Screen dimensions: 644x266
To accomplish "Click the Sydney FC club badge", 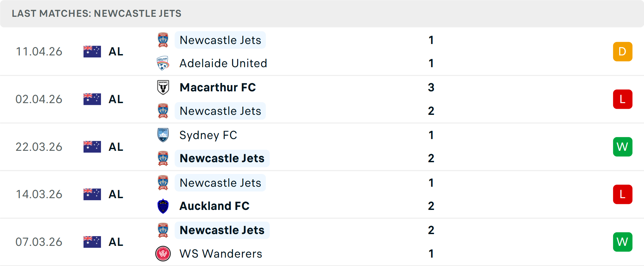I will (x=163, y=135).
